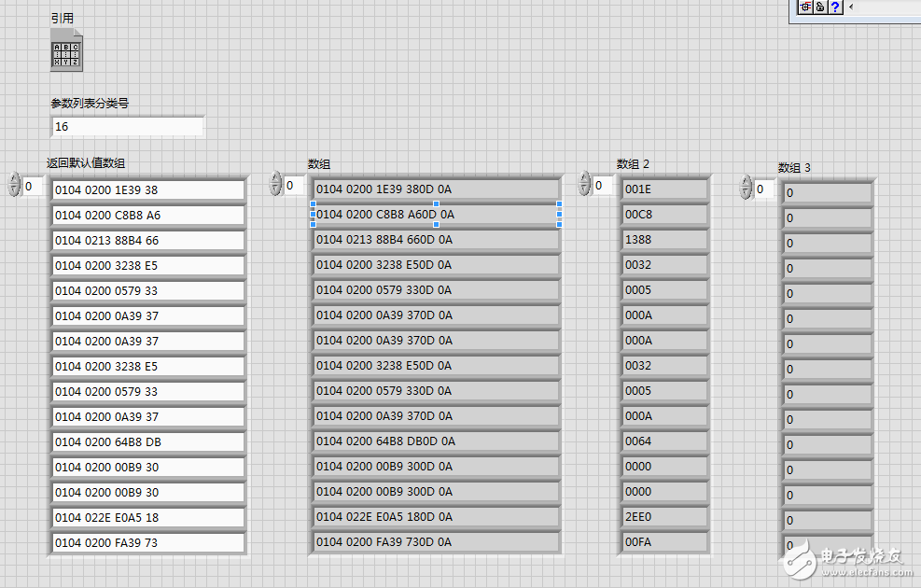Image resolution: width=921 pixels, height=588 pixels.
Task: Click the index display of 数组 2
Action: click(x=603, y=186)
